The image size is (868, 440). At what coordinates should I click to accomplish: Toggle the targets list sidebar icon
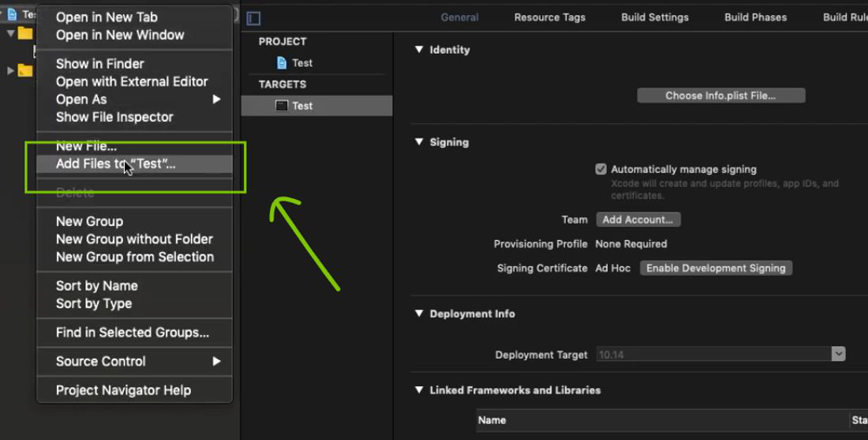(253, 18)
